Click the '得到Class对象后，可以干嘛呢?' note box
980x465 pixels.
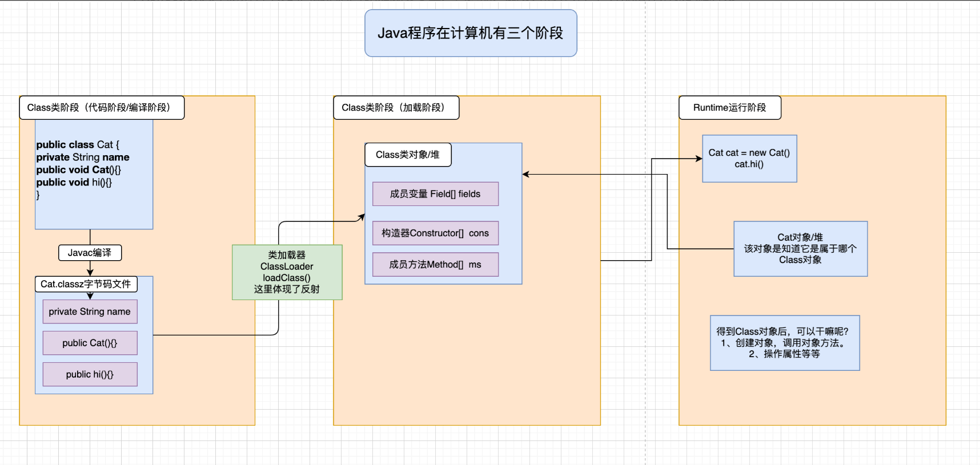click(x=785, y=343)
